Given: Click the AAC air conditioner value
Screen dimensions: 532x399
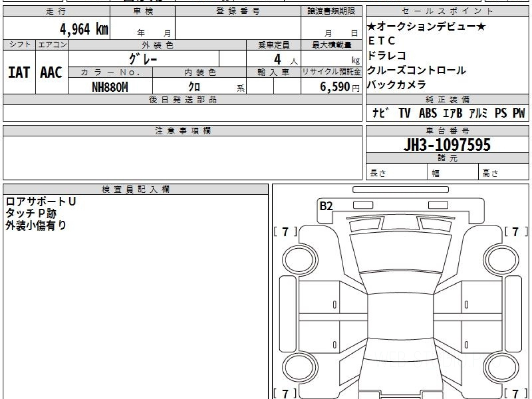Looking at the screenshot, I should pyautogui.click(x=51, y=72).
